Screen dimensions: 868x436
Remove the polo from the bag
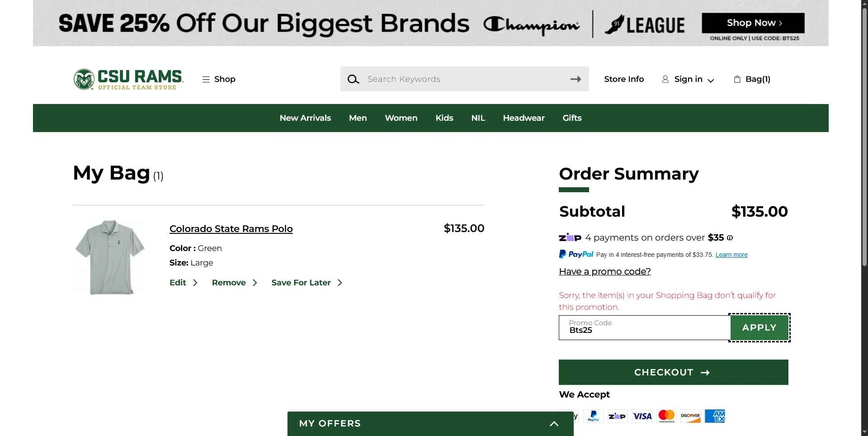pyautogui.click(x=234, y=283)
